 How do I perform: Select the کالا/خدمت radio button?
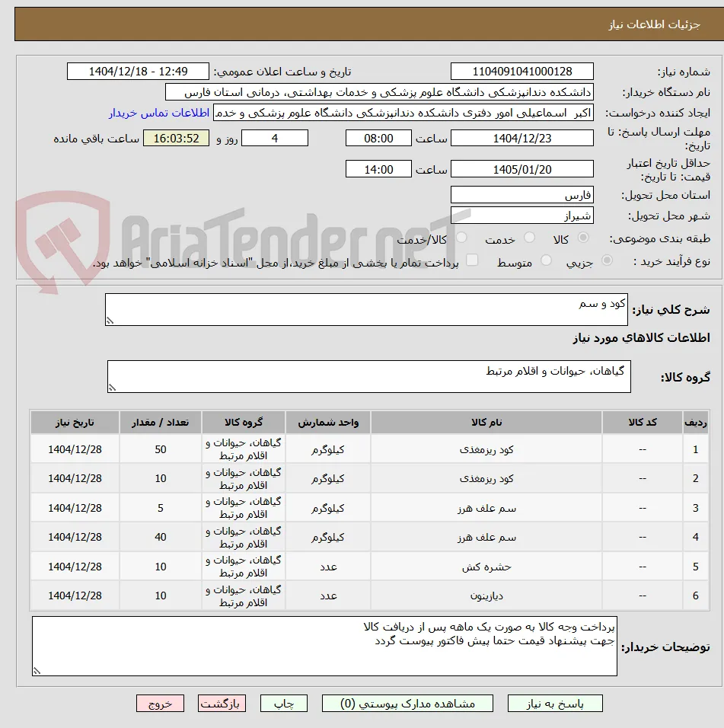pyautogui.click(x=461, y=238)
